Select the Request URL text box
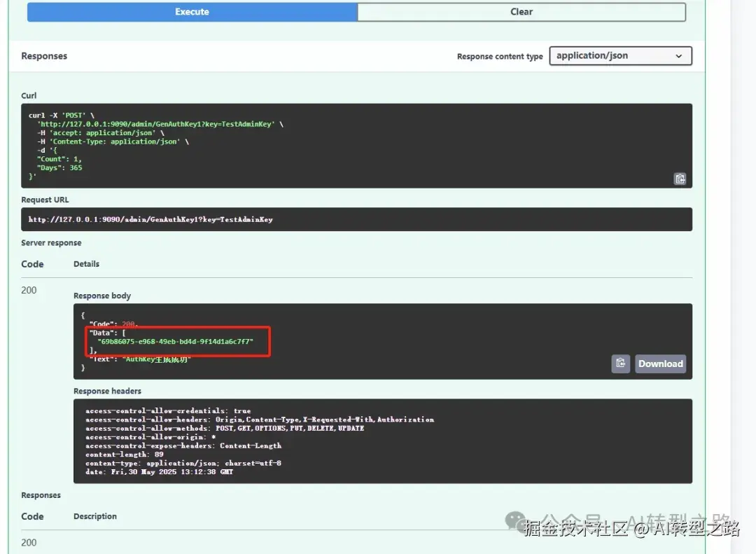The width and height of the screenshot is (756, 554). tap(356, 219)
